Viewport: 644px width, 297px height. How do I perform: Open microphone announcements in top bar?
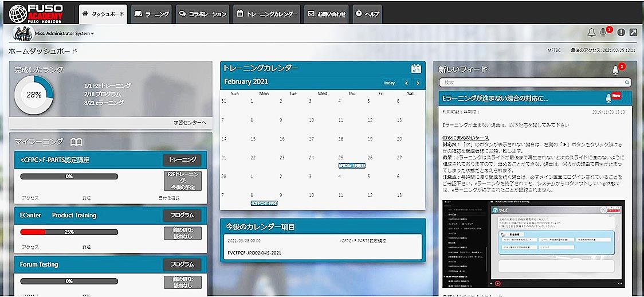(x=603, y=32)
